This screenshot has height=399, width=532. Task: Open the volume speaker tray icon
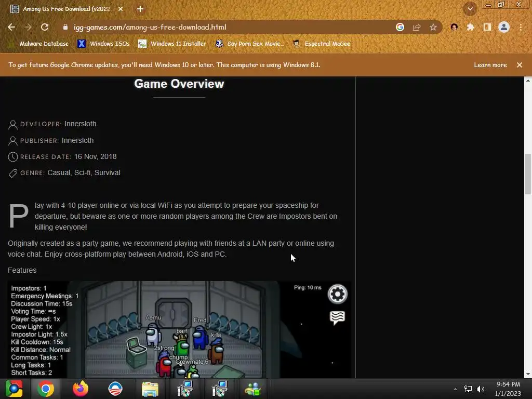[481, 389]
